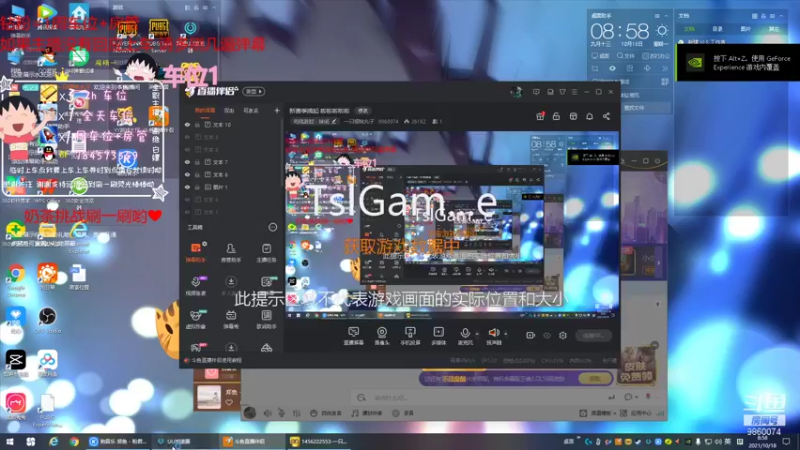Click the lock icon above preview
This screenshot has width=800, height=450.
click(x=556, y=116)
